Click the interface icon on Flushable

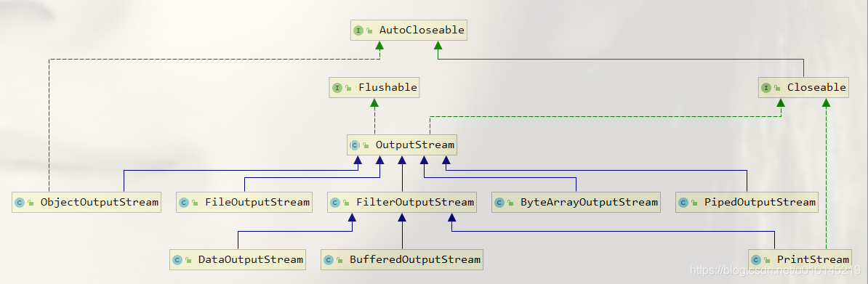point(337,87)
